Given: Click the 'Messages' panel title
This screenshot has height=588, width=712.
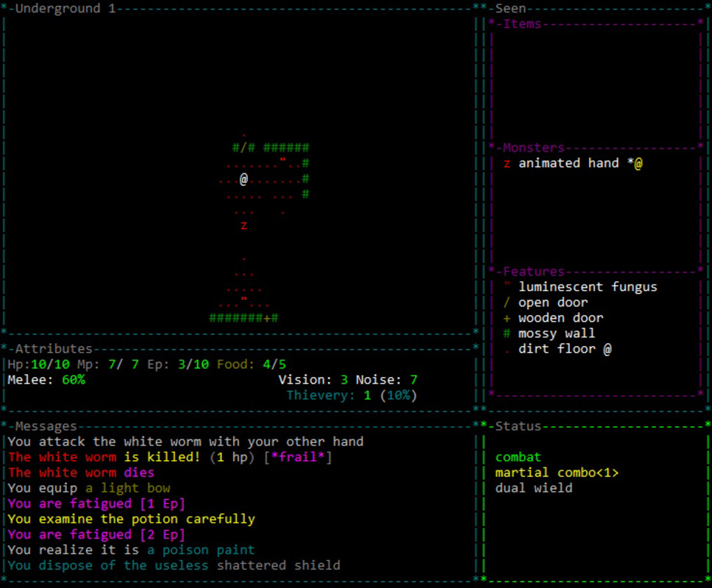Looking at the screenshot, I should pyautogui.click(x=46, y=426).
